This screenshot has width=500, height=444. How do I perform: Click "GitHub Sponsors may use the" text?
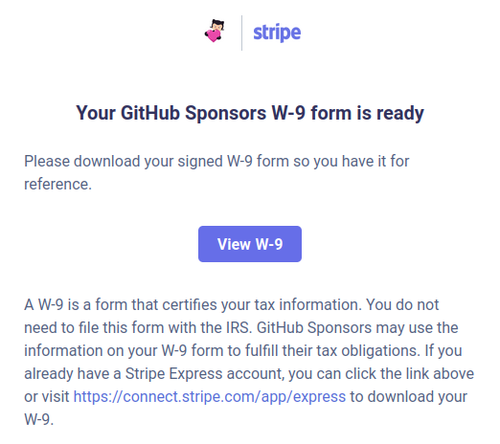tap(357, 328)
